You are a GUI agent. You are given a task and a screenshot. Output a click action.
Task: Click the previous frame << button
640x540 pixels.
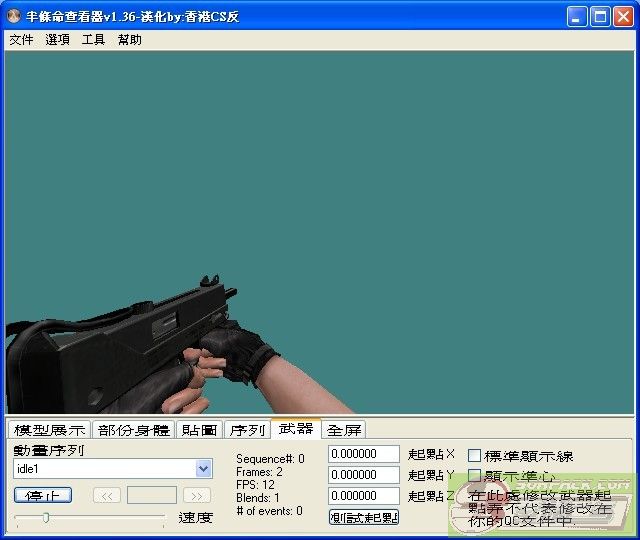(107, 496)
